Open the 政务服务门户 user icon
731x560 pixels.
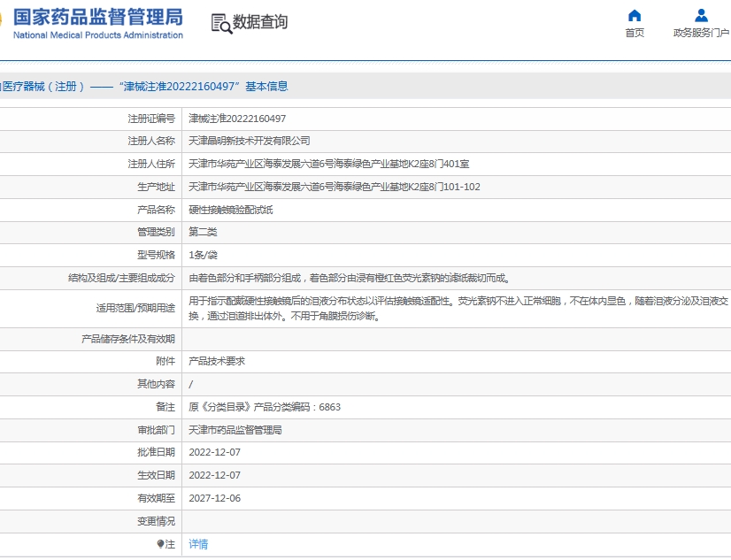click(701, 16)
